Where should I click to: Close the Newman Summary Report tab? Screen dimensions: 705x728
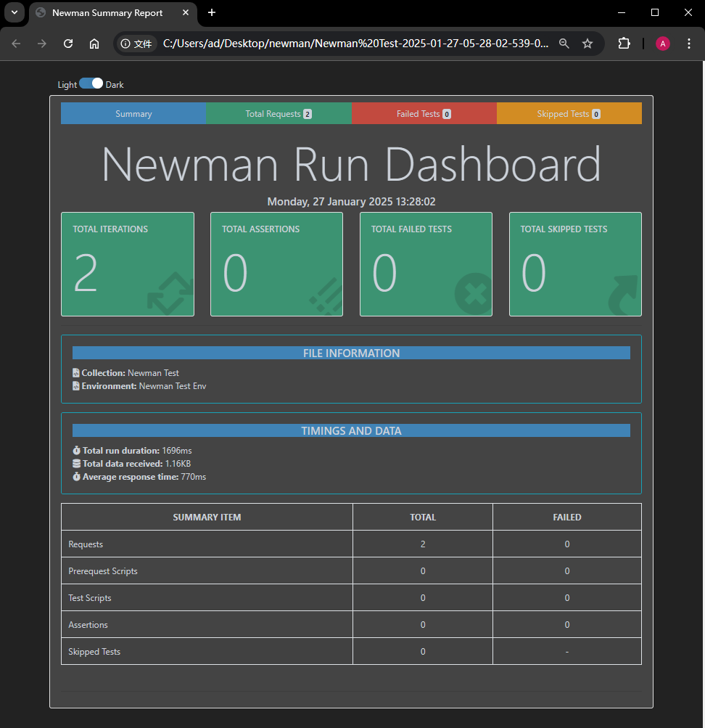[x=186, y=12]
